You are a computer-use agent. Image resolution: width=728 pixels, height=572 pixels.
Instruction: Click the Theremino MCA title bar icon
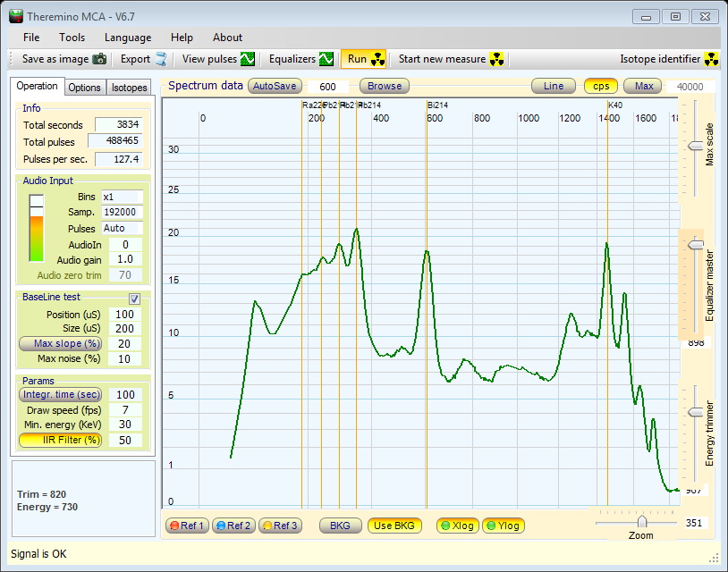(15, 15)
